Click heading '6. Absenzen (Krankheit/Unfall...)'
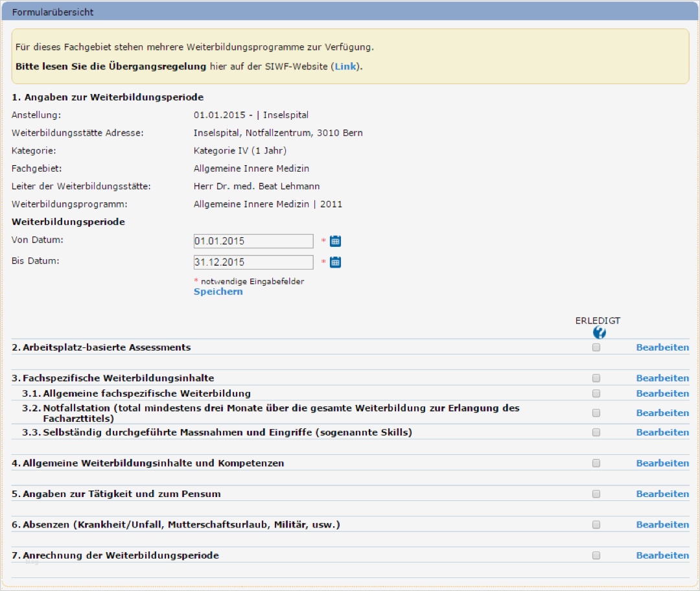Image resolution: width=700 pixels, height=591 pixels. click(x=176, y=524)
